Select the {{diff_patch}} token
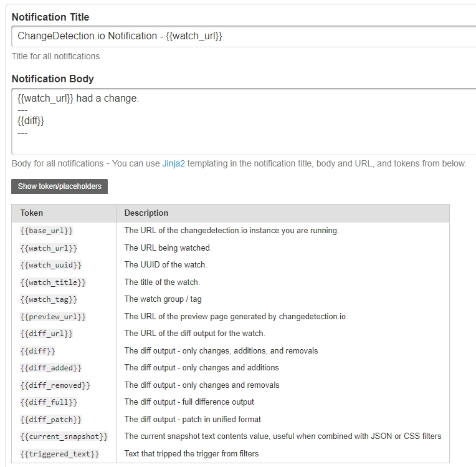Screen dimensions: 476x467 coord(50,420)
